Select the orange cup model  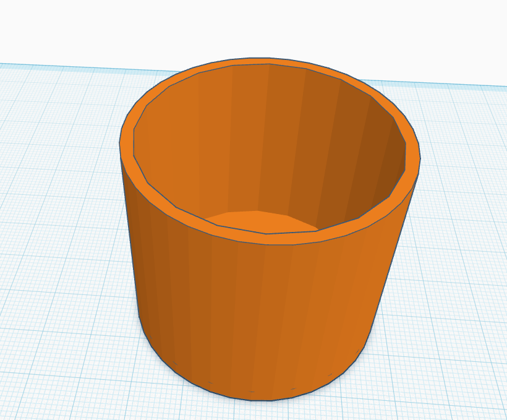click(x=270, y=229)
